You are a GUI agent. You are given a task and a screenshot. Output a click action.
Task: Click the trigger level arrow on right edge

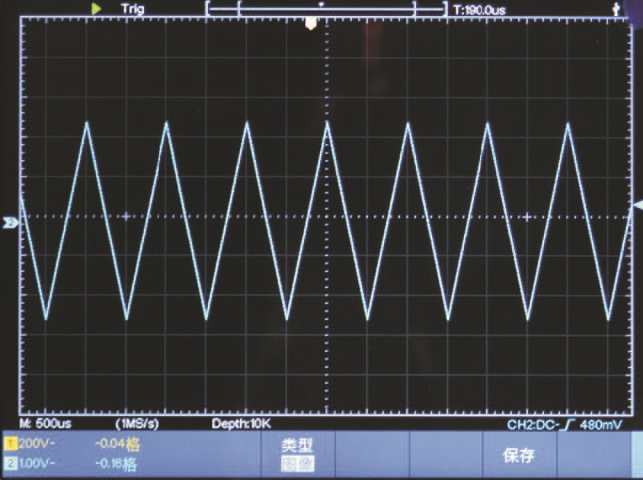pos(638,205)
